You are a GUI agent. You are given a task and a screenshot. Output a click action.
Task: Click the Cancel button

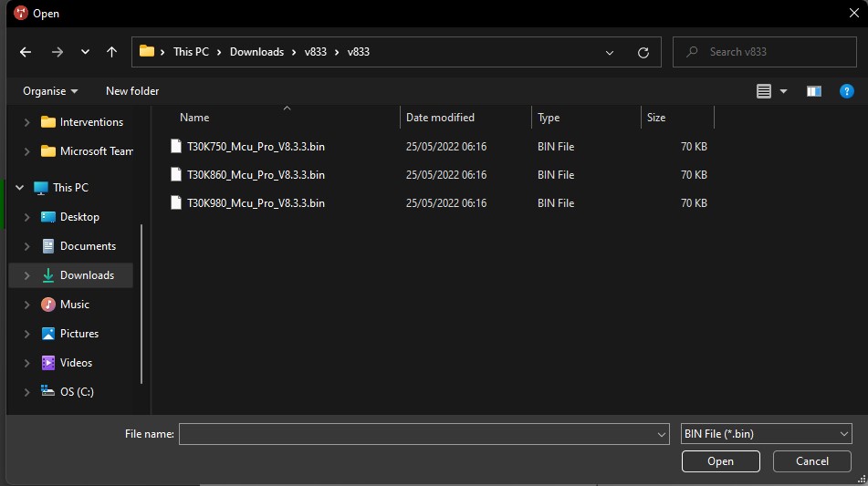coord(811,461)
